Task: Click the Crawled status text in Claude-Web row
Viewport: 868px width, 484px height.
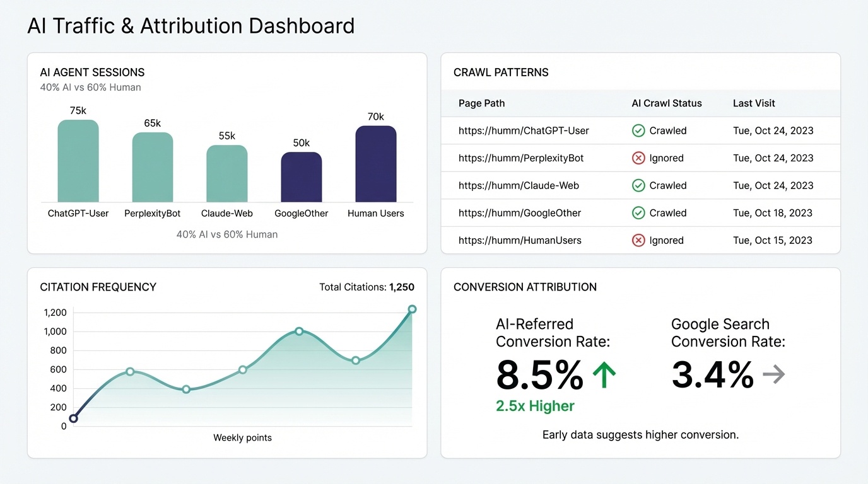Action: coord(668,185)
